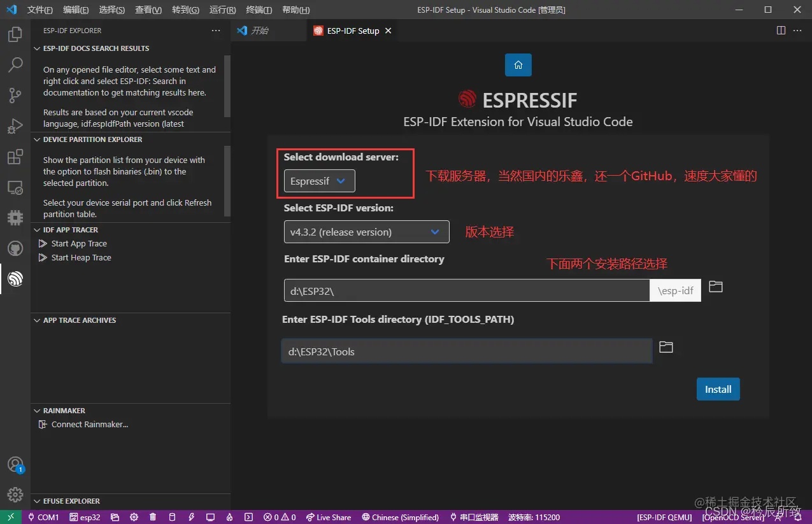Click errors and warnings count in status bar

[280, 517]
